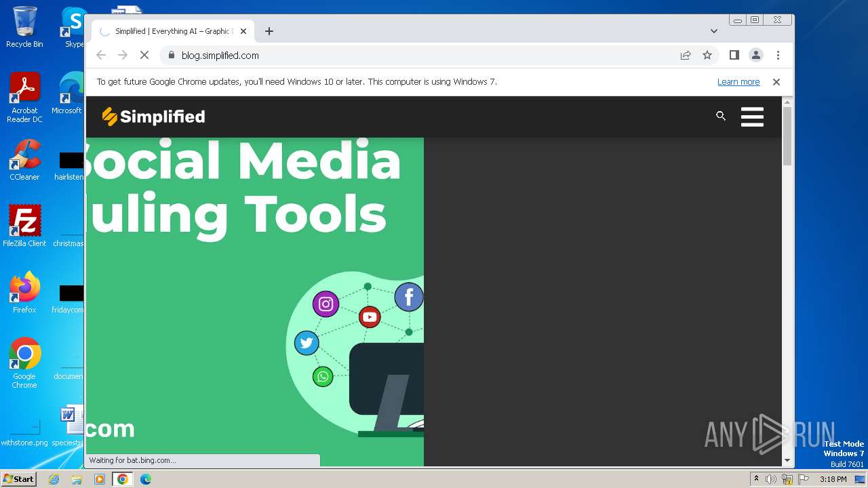
Task: Select the FileZilla Client desktop shortcut
Action: pyautogui.click(x=24, y=226)
